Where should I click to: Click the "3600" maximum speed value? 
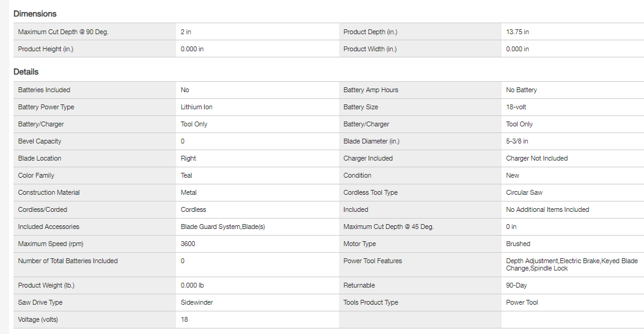[x=188, y=244]
